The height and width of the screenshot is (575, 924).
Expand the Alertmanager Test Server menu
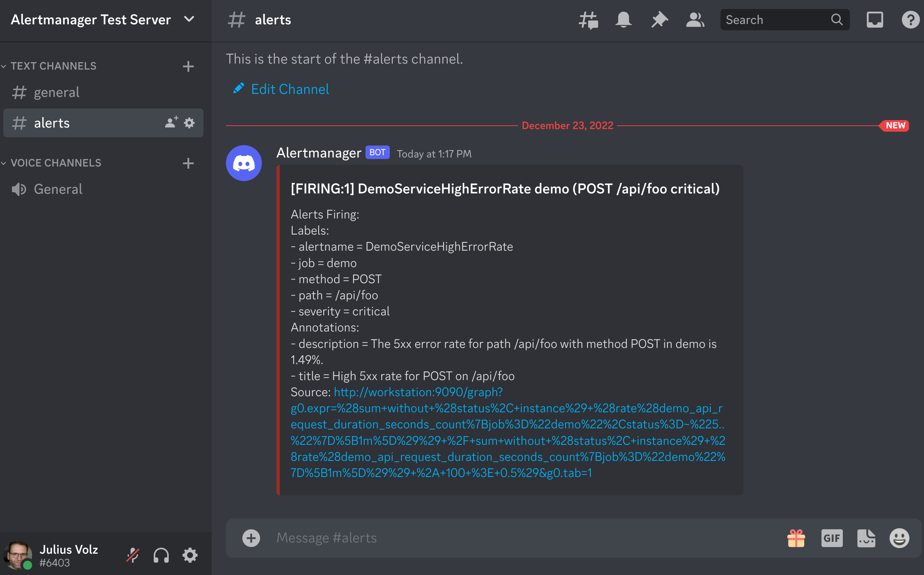point(189,19)
